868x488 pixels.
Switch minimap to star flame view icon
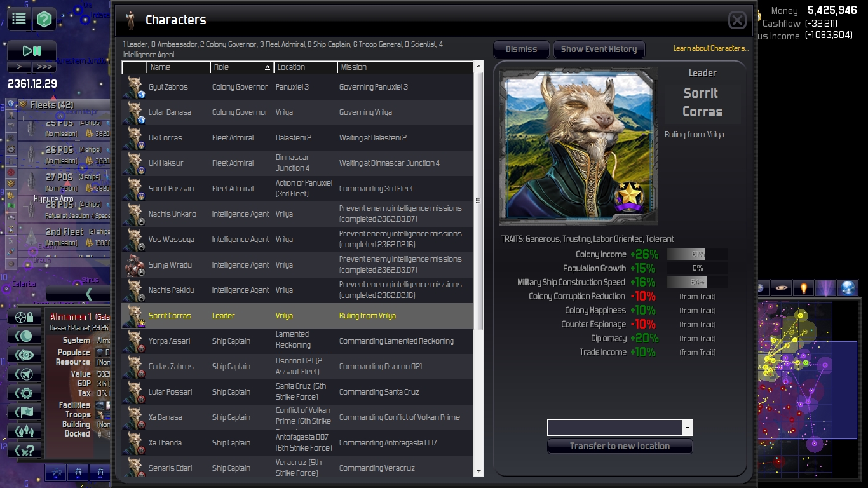click(x=804, y=288)
